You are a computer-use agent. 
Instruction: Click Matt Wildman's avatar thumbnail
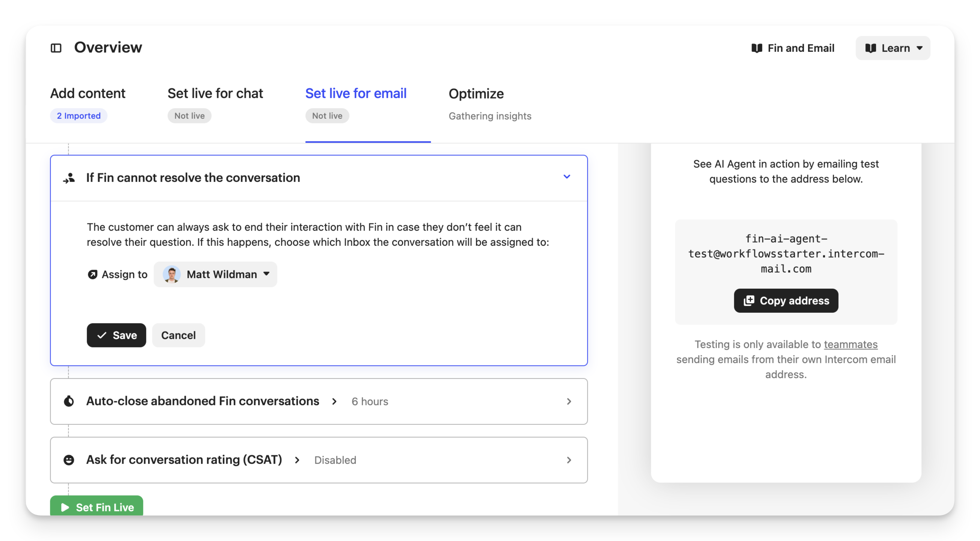click(172, 274)
